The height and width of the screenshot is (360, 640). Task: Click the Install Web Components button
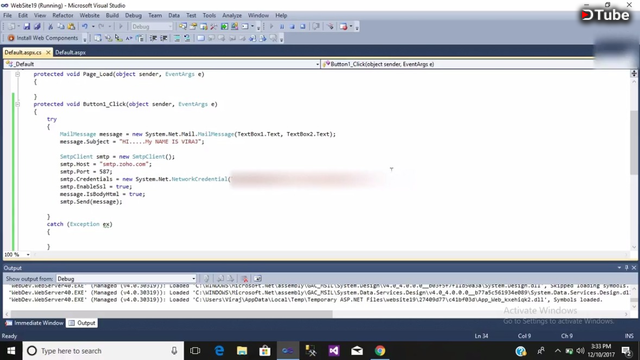tap(43, 38)
